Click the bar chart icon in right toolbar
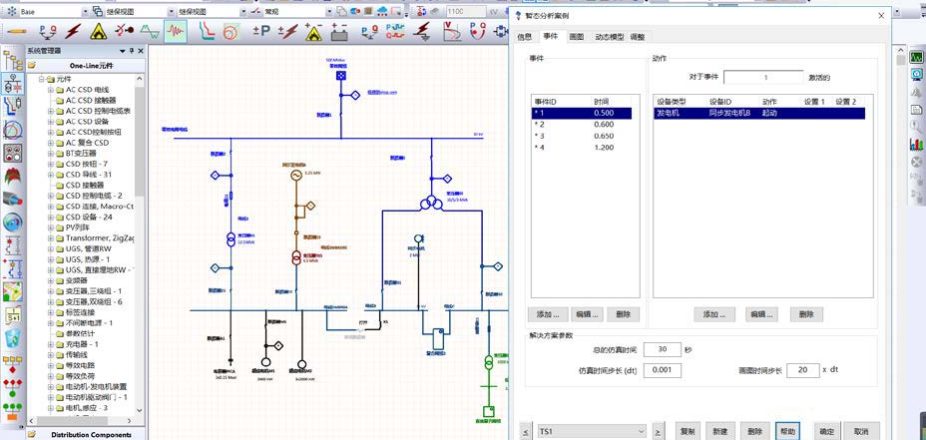This screenshot has width=926, height=440. (916, 144)
